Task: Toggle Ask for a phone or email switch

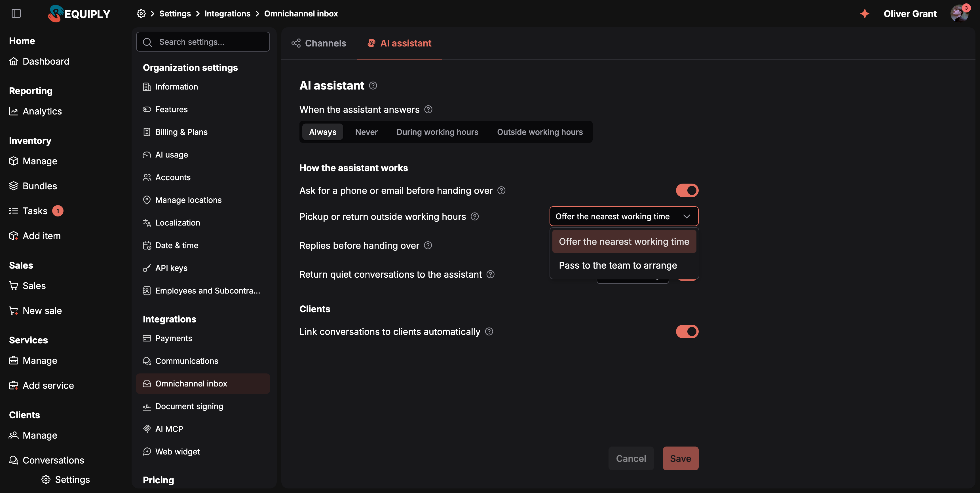Action: [687, 190]
